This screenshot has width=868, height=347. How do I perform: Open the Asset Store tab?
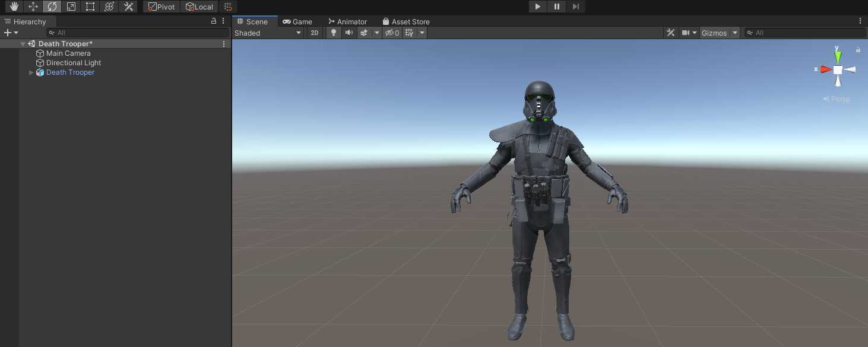(406, 21)
